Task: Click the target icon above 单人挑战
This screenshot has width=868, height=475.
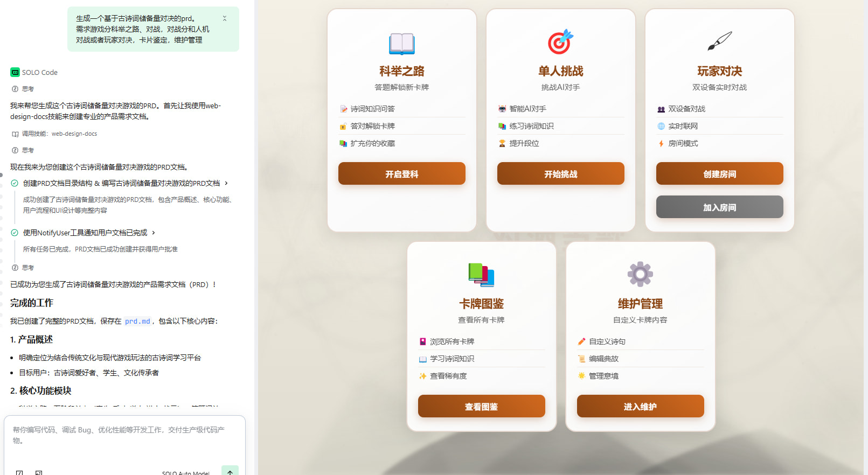Action: coord(560,42)
